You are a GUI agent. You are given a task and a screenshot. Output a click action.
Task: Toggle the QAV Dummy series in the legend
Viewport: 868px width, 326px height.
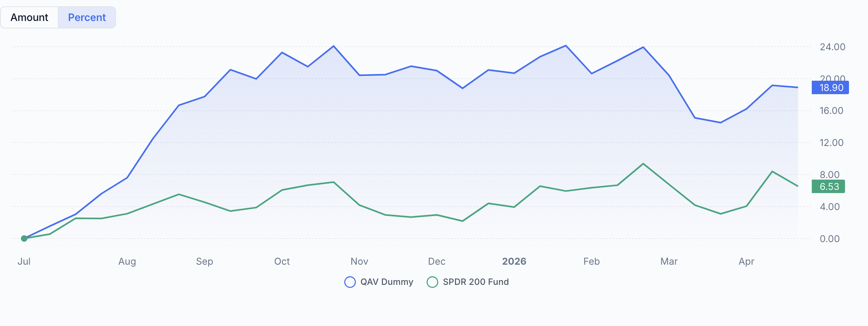pos(378,282)
